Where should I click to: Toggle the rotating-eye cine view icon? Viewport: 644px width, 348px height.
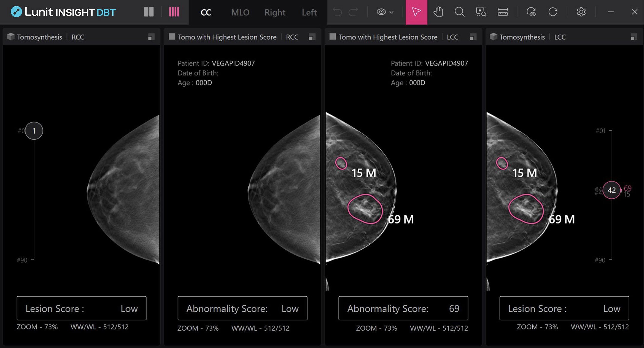(531, 12)
